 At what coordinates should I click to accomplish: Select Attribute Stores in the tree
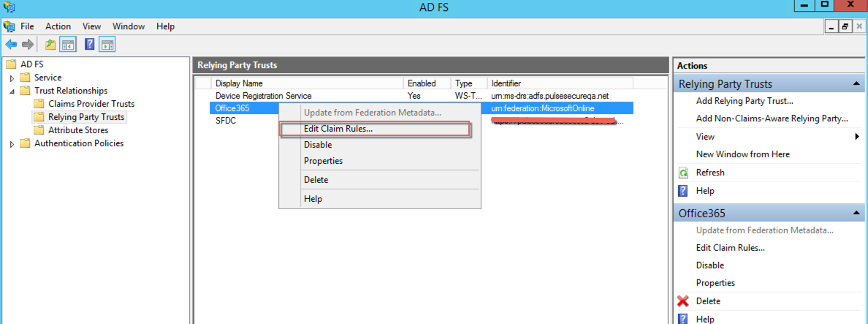tap(78, 130)
